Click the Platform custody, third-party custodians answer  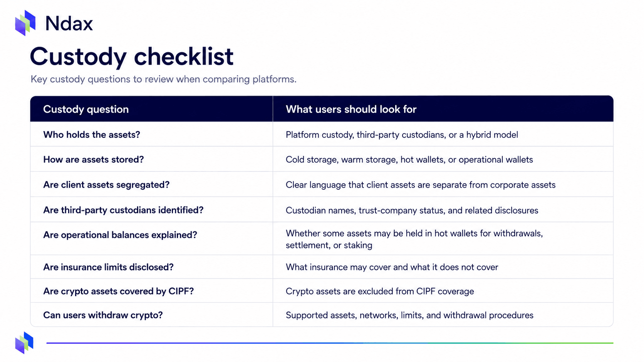click(402, 135)
